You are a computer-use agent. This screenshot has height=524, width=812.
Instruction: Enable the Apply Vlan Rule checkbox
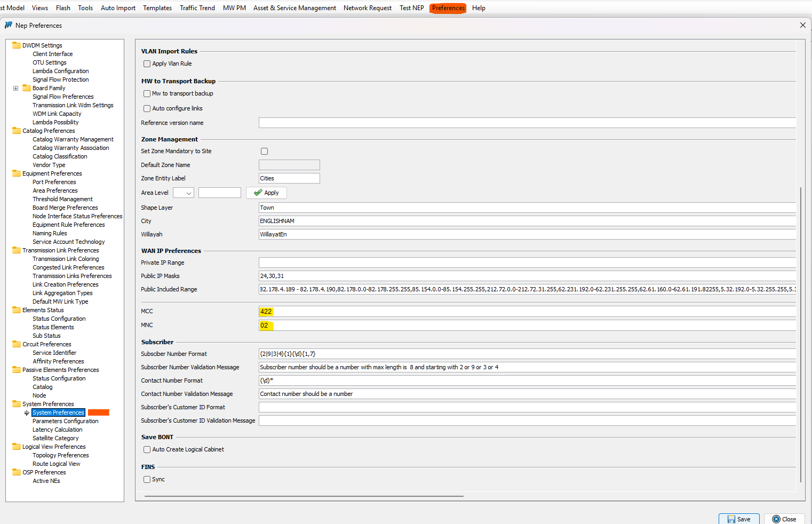tap(147, 64)
